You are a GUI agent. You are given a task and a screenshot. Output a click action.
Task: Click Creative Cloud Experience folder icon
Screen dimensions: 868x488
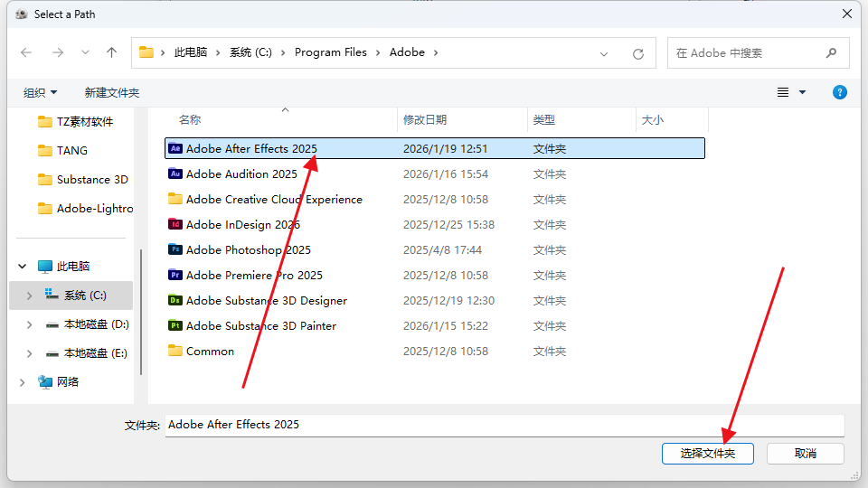(175, 199)
